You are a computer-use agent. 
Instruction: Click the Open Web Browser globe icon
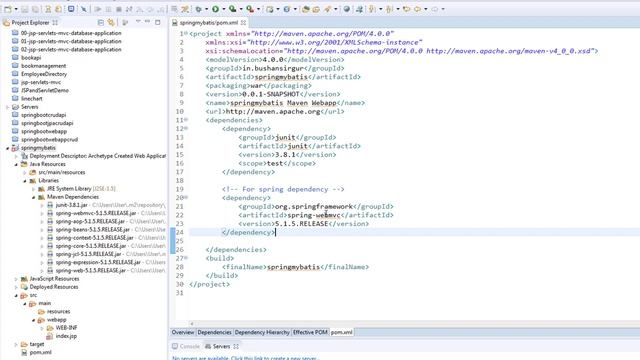coord(347,9)
